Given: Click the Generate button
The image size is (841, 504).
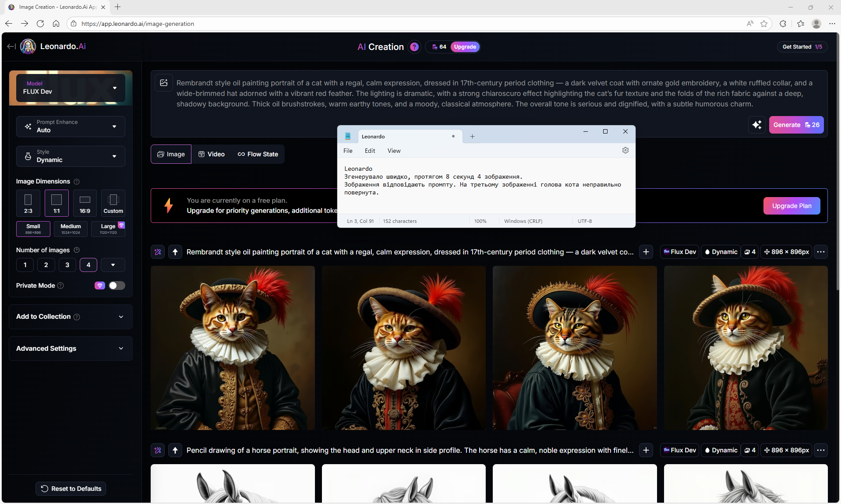Looking at the screenshot, I should click(796, 125).
